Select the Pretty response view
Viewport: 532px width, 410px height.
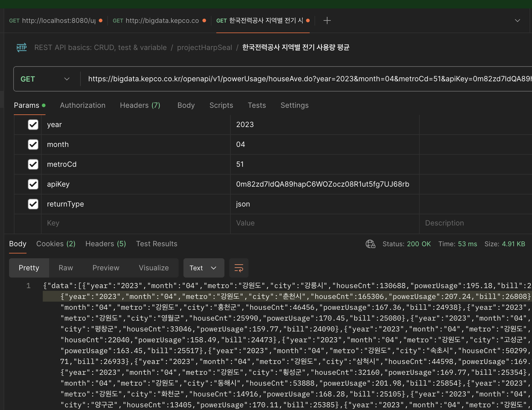[29, 268]
